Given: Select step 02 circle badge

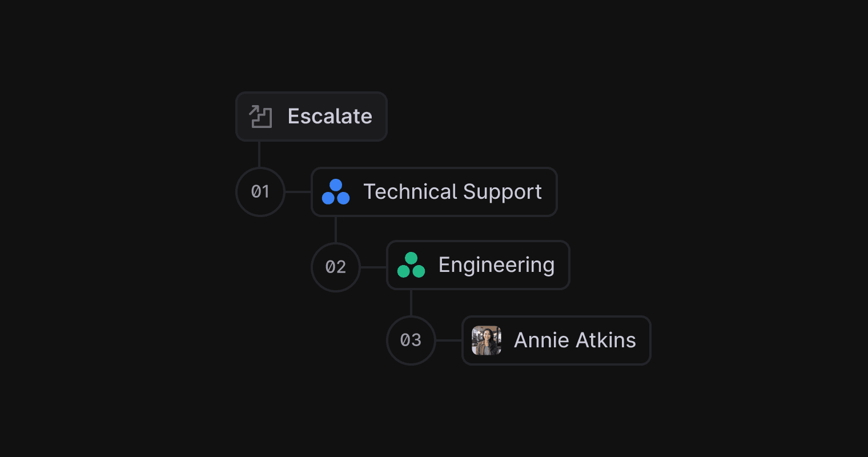Looking at the screenshot, I should [336, 267].
